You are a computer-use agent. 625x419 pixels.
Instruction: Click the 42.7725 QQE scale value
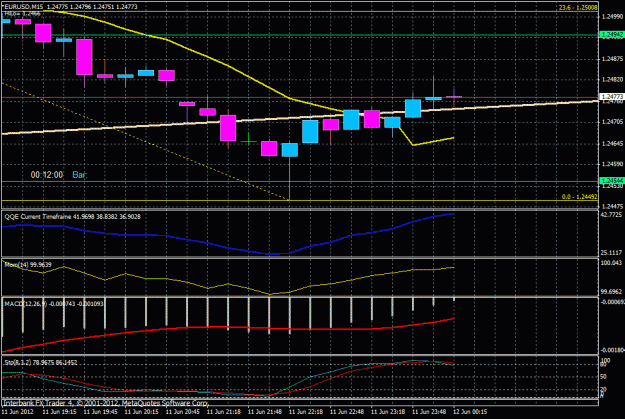coord(611,214)
